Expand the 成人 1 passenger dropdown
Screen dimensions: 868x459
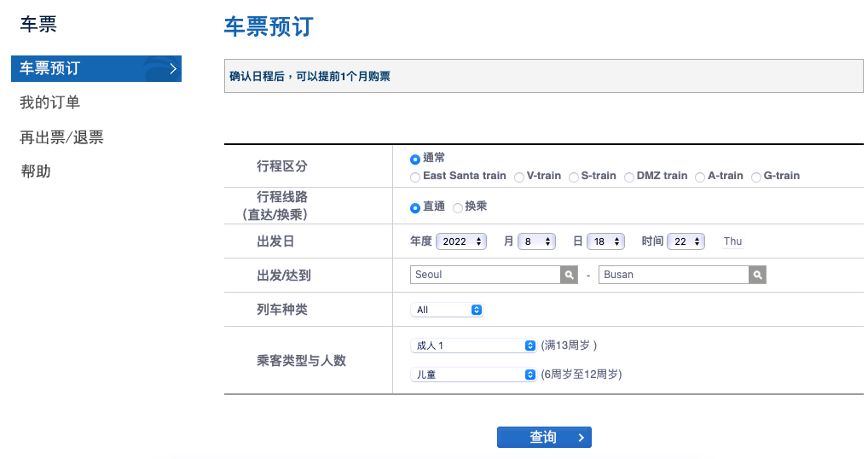[472, 346]
